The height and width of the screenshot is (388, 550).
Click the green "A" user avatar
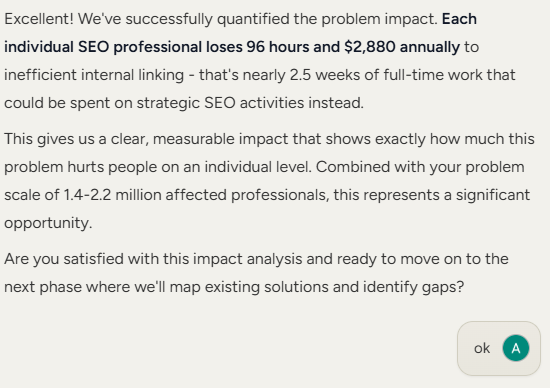[516, 348]
